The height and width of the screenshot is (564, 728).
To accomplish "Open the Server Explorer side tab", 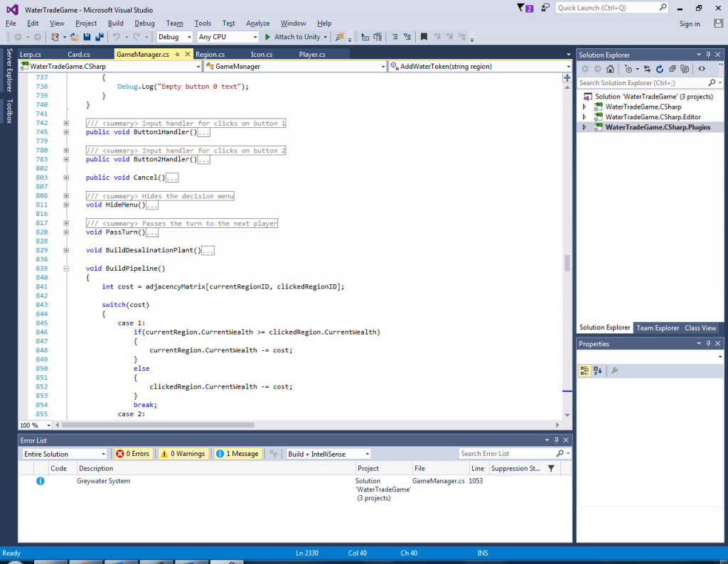I will [x=9, y=70].
